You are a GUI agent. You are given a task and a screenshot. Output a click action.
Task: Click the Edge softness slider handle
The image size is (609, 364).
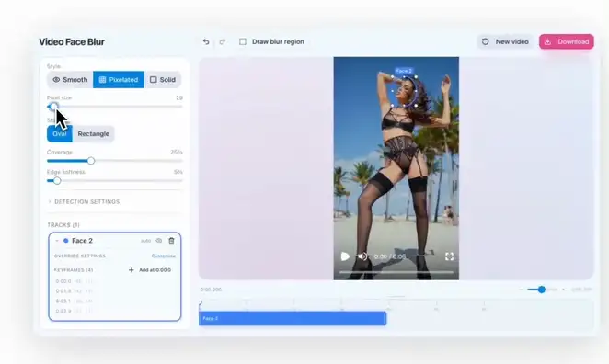57,180
